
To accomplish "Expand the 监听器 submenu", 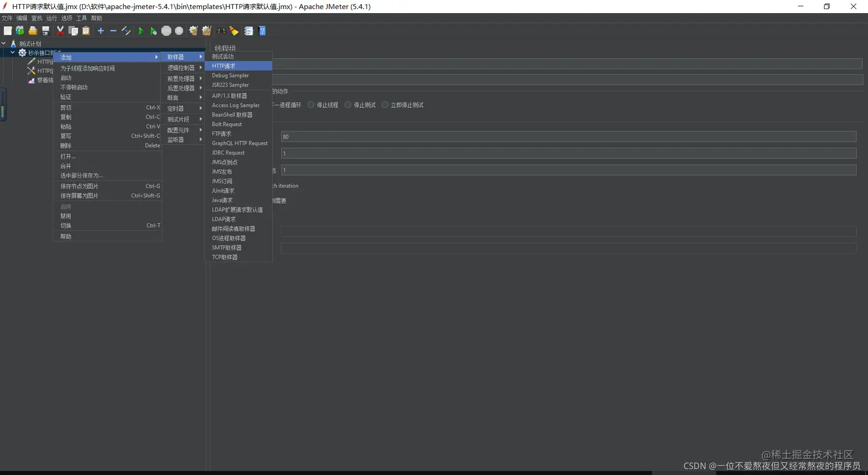I will [184, 139].
